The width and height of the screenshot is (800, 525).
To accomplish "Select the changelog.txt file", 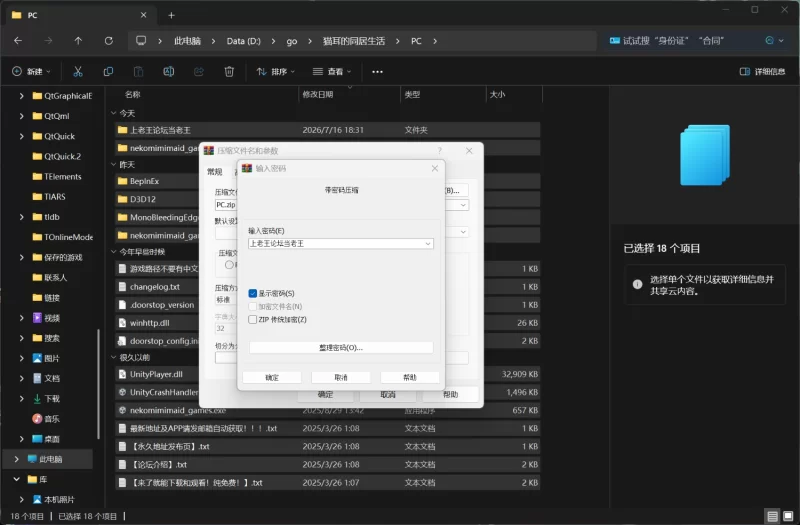I will [155, 287].
